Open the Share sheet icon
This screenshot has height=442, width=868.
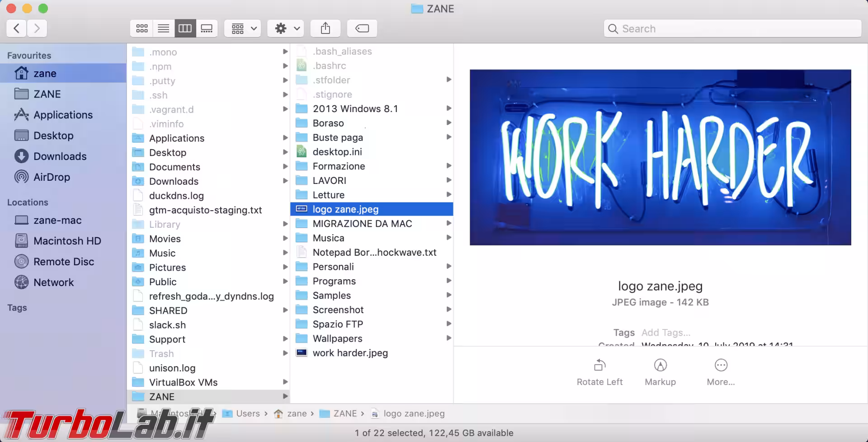point(325,28)
